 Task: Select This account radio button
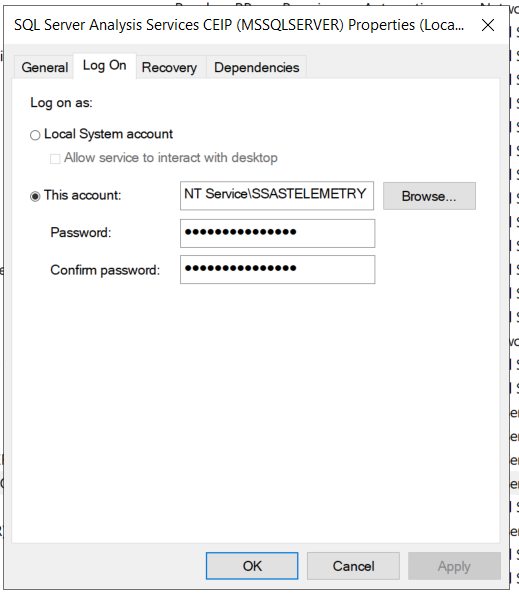pyautogui.click(x=35, y=196)
